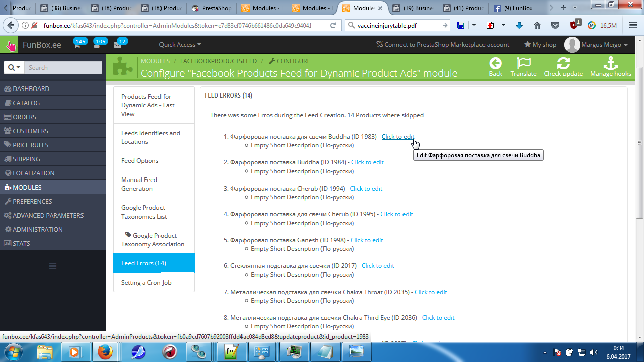Image resolution: width=644 pixels, height=362 pixels.
Task: Select Feeds Identifiers and Locations tab
Action: click(x=154, y=137)
